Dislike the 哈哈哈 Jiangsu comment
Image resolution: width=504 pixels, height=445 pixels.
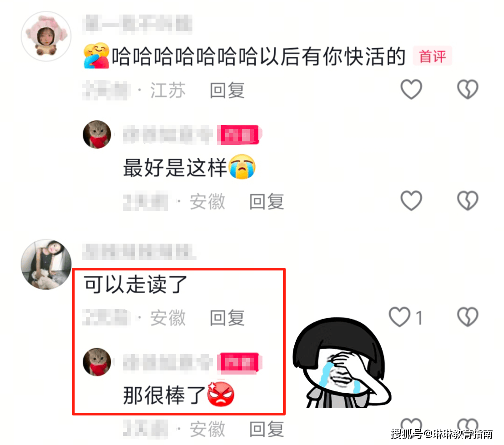(468, 90)
